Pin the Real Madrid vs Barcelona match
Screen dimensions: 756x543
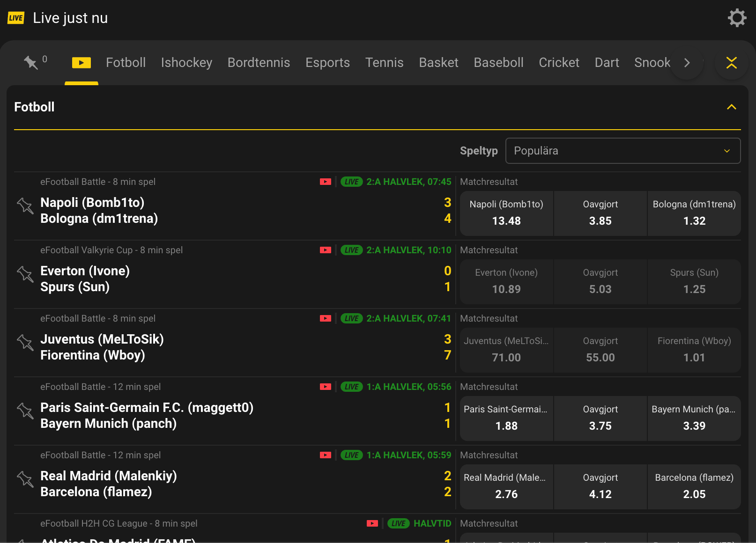[25, 479]
